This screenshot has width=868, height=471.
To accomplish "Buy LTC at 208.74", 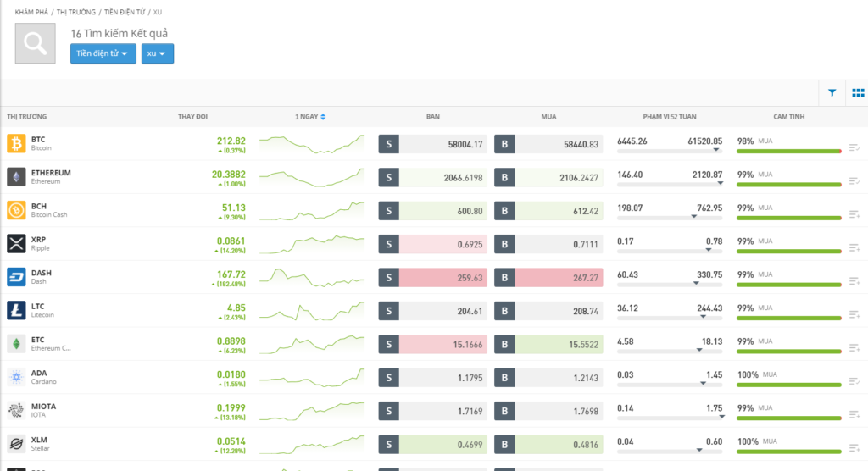I will click(548, 311).
